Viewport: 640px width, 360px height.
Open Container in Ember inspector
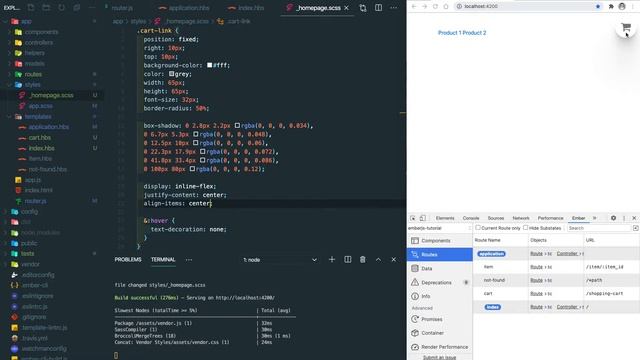[x=440, y=333]
